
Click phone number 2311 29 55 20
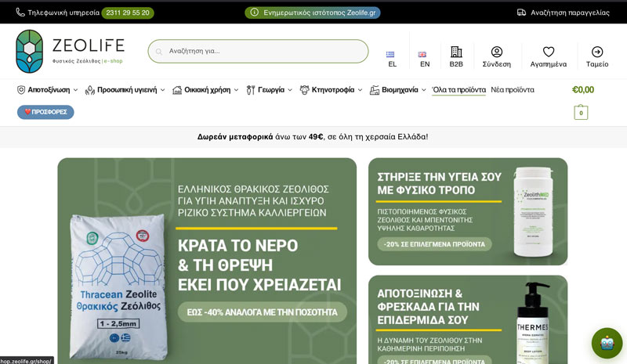[x=128, y=13]
